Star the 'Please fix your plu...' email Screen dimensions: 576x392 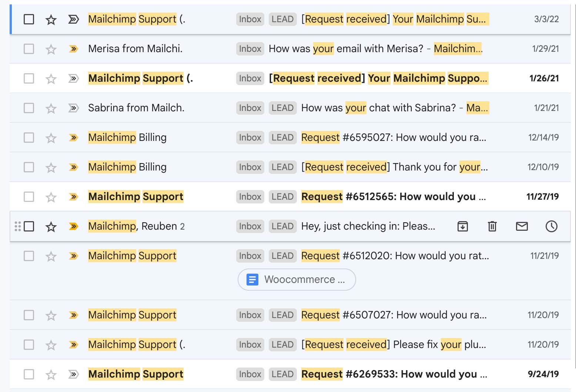click(x=51, y=345)
